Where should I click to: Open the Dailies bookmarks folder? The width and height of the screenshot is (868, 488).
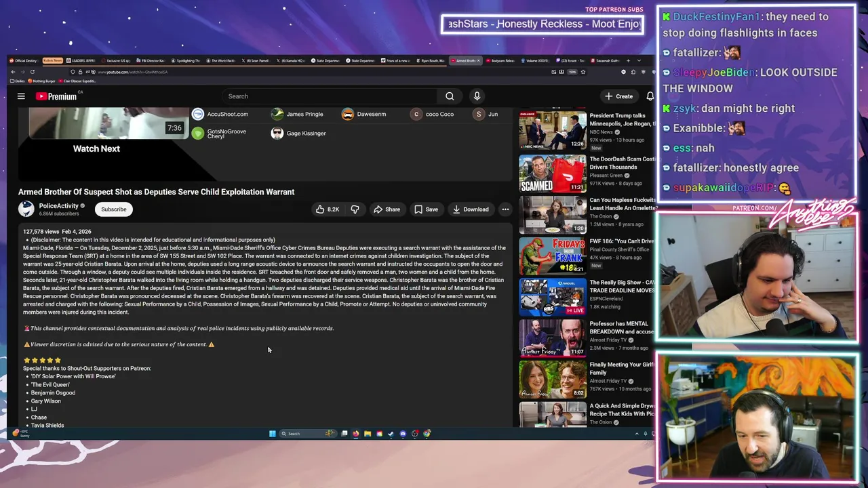click(18, 81)
